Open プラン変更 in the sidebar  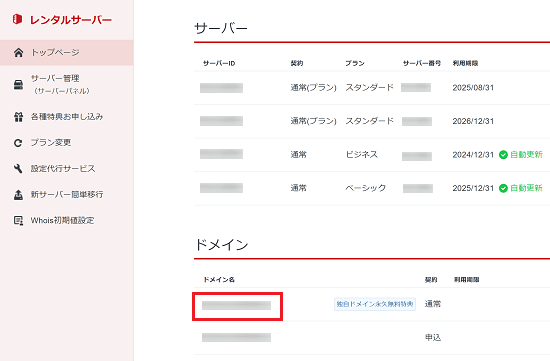51,142
